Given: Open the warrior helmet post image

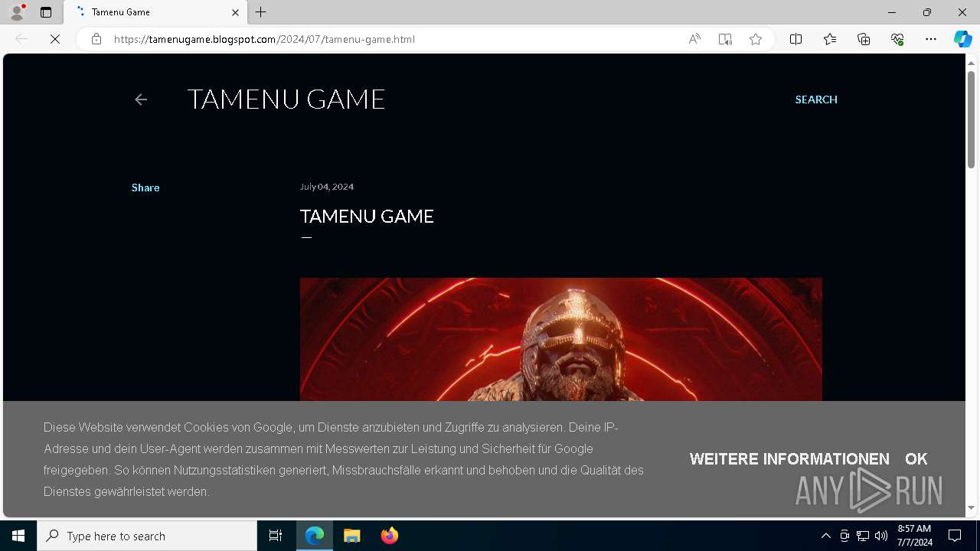Looking at the screenshot, I should (x=561, y=339).
